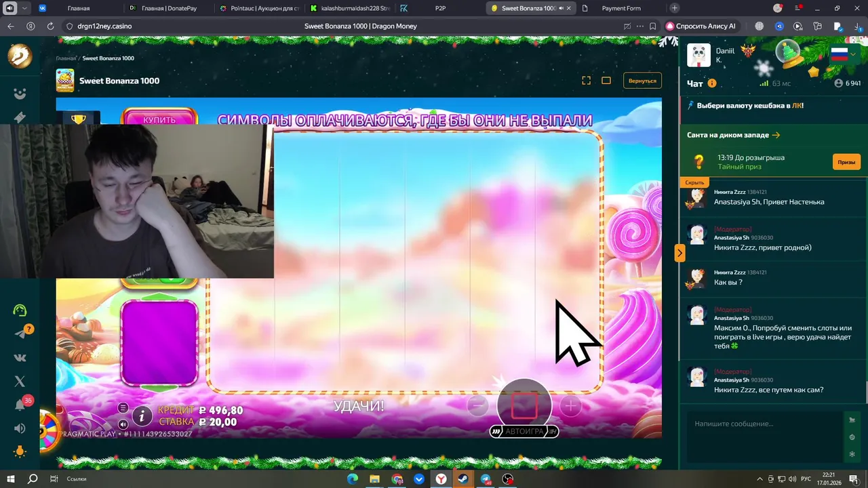Open the АВТОИГРА autoplay button
Image resolution: width=868 pixels, height=488 pixels.
pos(524,431)
